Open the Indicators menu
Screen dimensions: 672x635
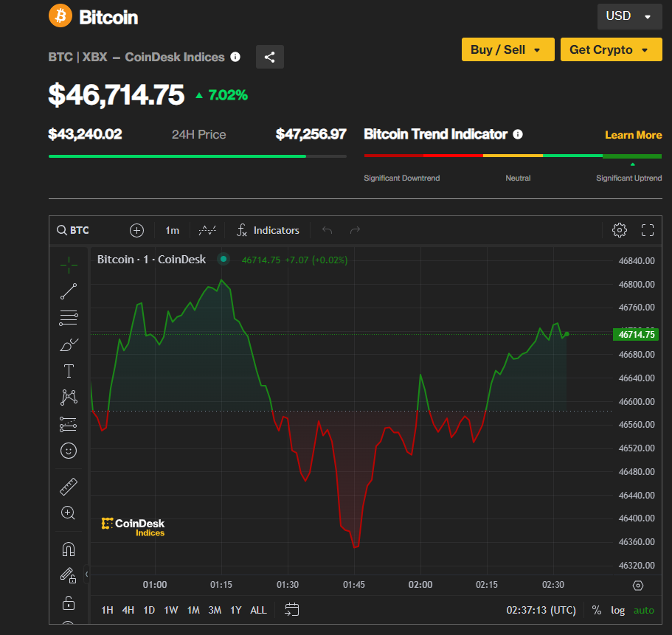tap(269, 230)
